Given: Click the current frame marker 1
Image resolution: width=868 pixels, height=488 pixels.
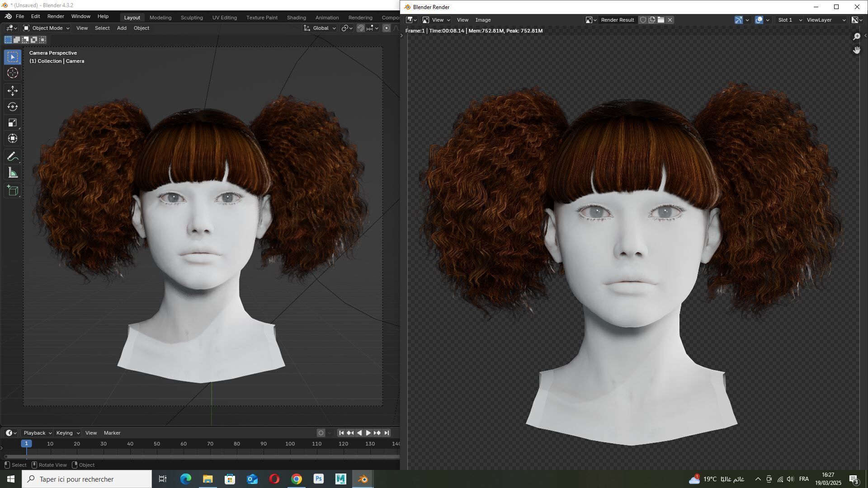Looking at the screenshot, I should click(x=26, y=444).
